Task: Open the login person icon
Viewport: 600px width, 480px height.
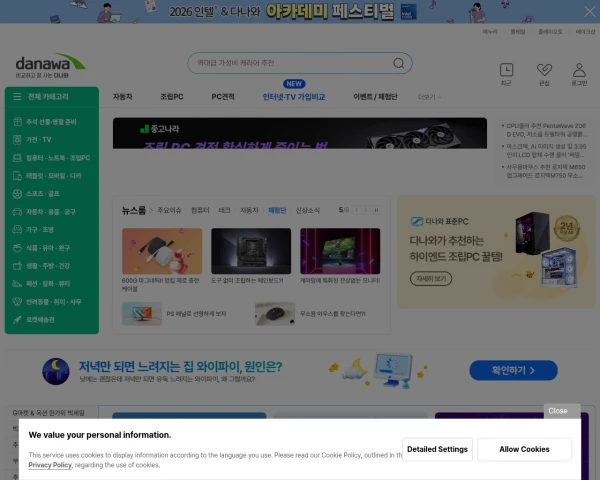Action: click(579, 70)
